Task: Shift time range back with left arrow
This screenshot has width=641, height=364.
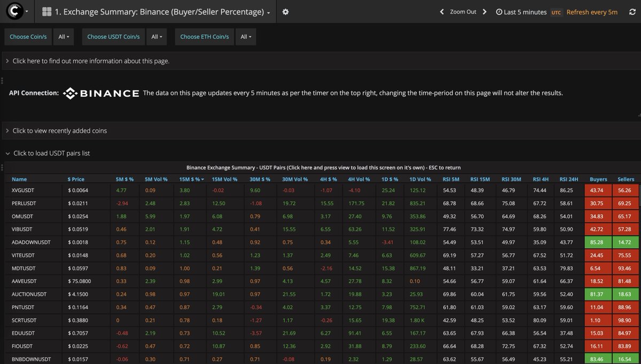Action: point(442,12)
